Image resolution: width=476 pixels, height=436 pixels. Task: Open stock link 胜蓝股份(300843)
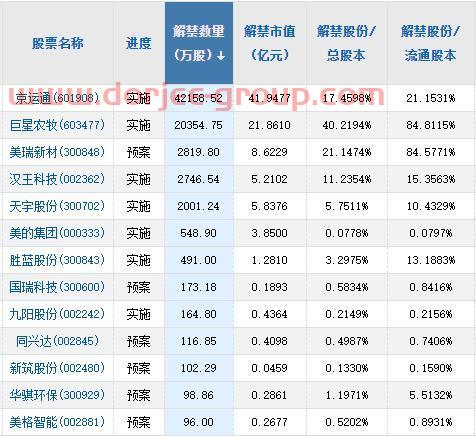(x=57, y=260)
